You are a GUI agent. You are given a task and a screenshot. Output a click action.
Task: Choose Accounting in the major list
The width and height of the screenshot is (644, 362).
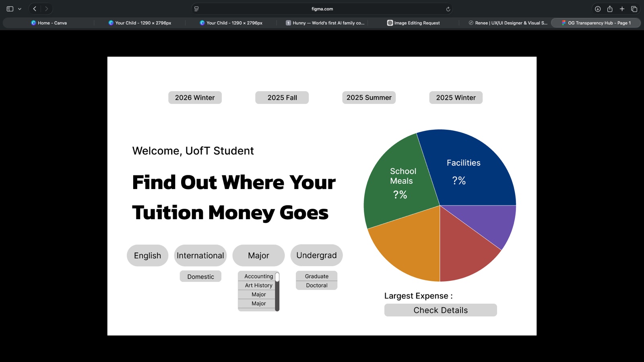click(258, 276)
